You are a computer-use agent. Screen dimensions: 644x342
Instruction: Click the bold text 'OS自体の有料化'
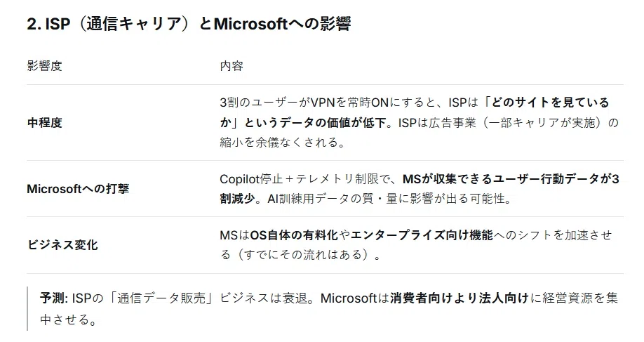[294, 235]
